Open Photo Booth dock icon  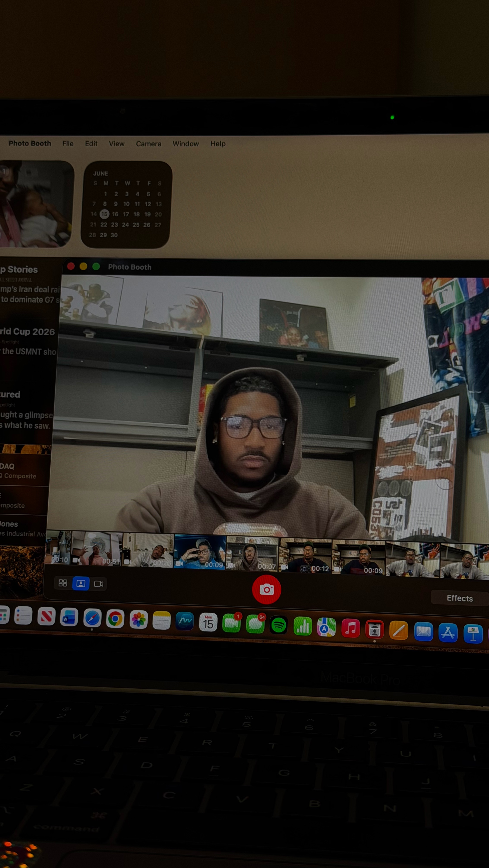tap(374, 629)
